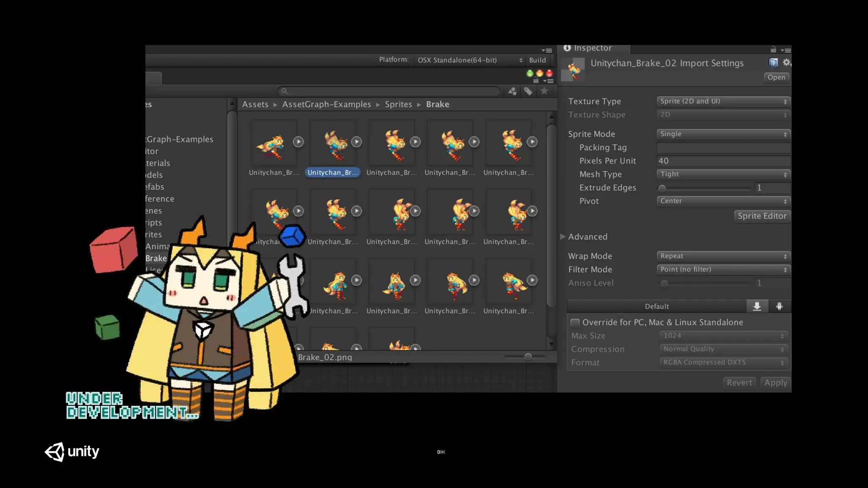Click the Sprite Editor button
Screen dimensions: 868x488
tap(762, 216)
